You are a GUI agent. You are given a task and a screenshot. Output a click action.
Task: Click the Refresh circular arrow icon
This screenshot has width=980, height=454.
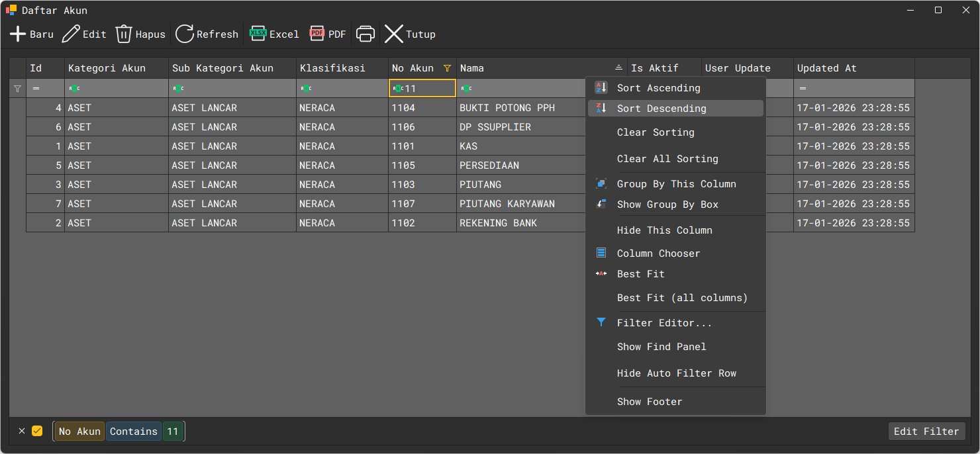(x=185, y=34)
